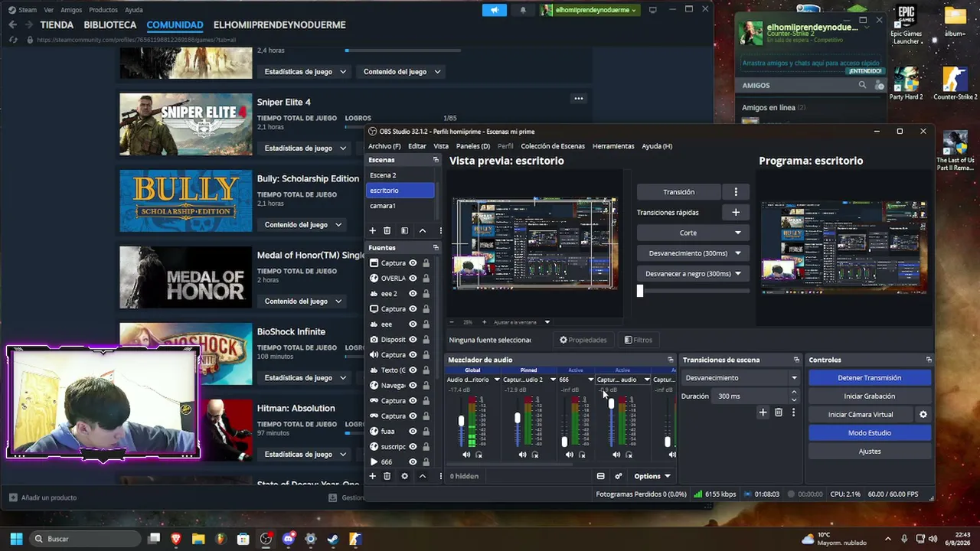The height and width of the screenshot is (551, 980).
Task: Remove selected source with Fuentes trash icon
Action: coord(387,476)
